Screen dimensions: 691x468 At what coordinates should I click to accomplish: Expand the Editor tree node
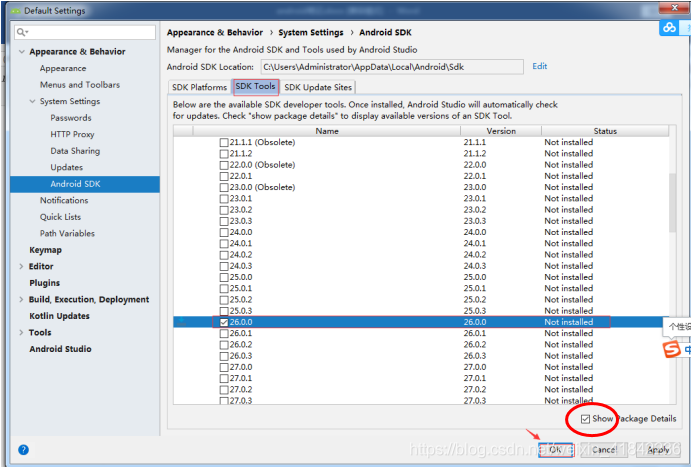[x=21, y=266]
